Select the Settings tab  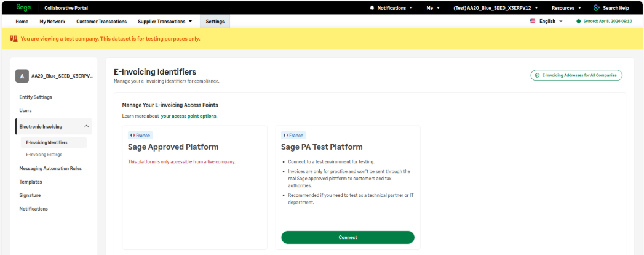[215, 22]
